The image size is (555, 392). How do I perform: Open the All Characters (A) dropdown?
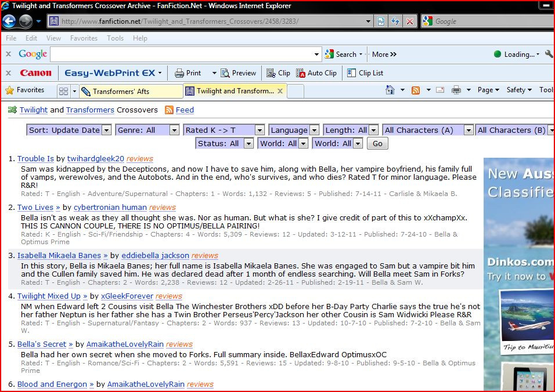pos(428,130)
